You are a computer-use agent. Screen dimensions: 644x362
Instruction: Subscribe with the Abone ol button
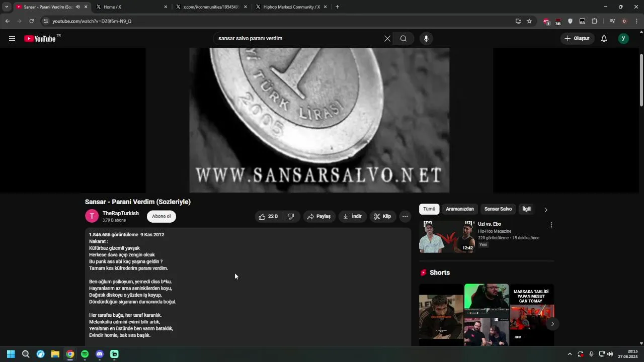click(x=162, y=217)
